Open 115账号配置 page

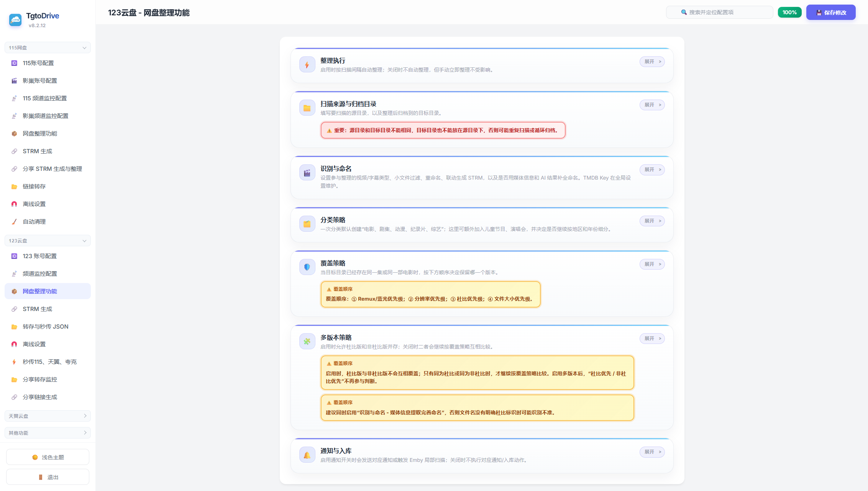point(48,63)
